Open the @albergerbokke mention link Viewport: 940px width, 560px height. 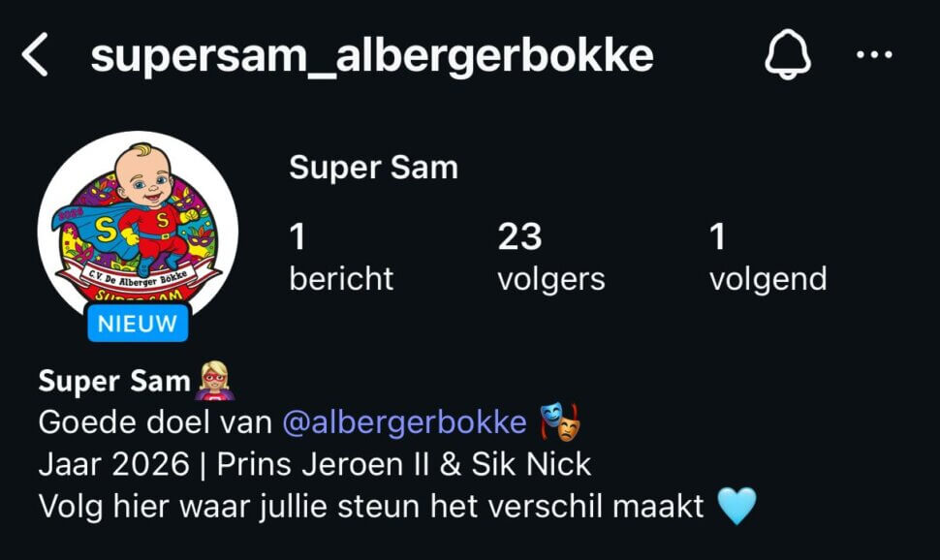(404, 422)
